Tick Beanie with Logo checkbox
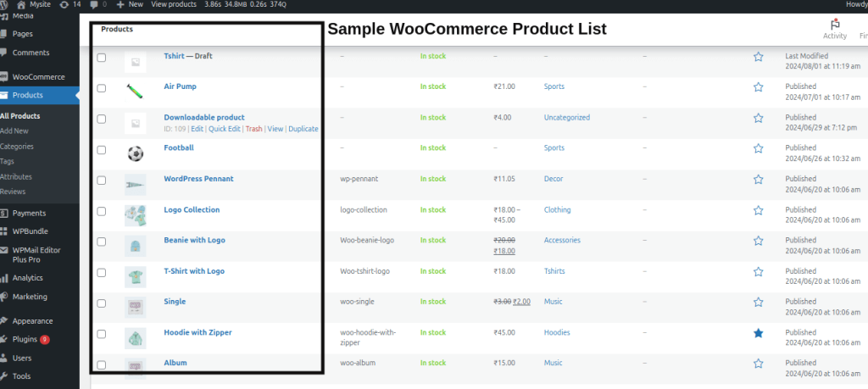This screenshot has height=389, width=868. pos(102,242)
